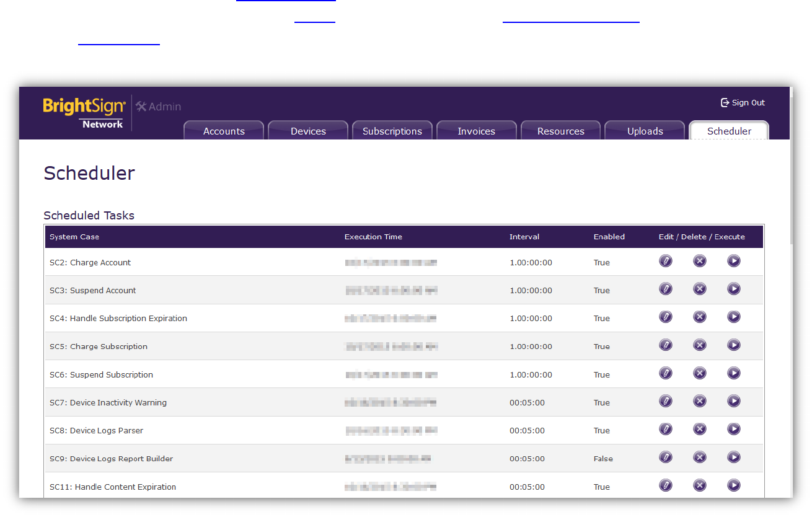The height and width of the screenshot is (517, 812).
Task: Execute the SC2: Charge Account task
Action: pyautogui.click(x=734, y=261)
